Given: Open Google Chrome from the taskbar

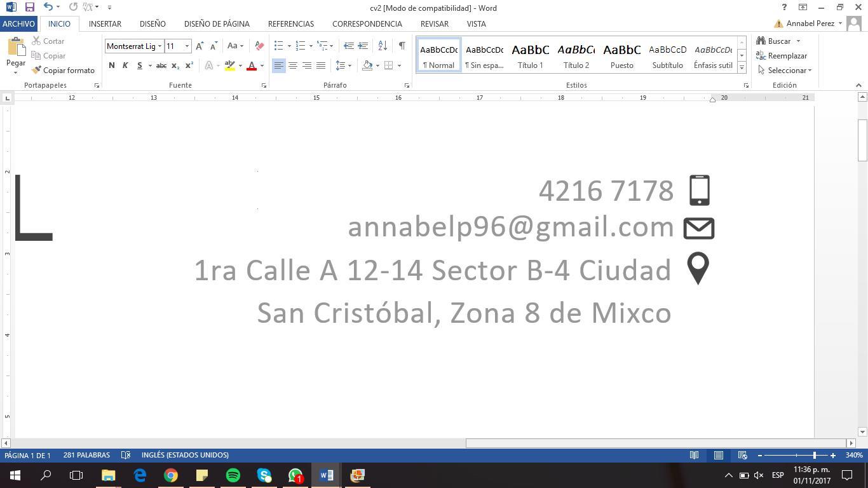Looking at the screenshot, I should (171, 475).
